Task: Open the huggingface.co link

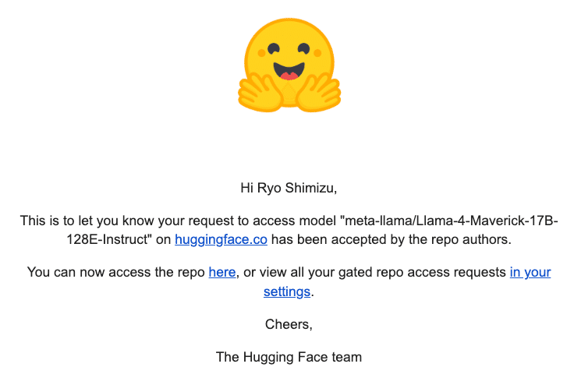Action: coord(221,240)
